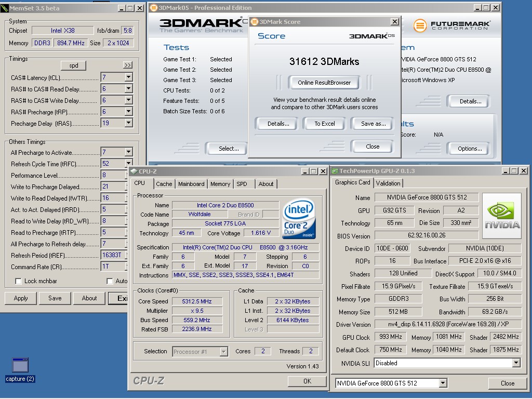
Task: Open the capture (2) desktop icon
Action: tap(20, 370)
